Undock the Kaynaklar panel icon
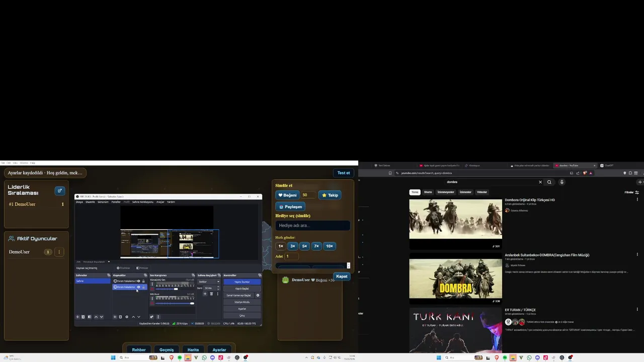 [x=145, y=276]
